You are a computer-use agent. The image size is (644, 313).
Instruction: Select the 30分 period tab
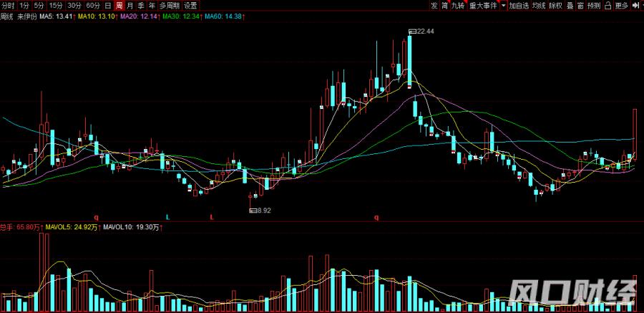(74, 6)
